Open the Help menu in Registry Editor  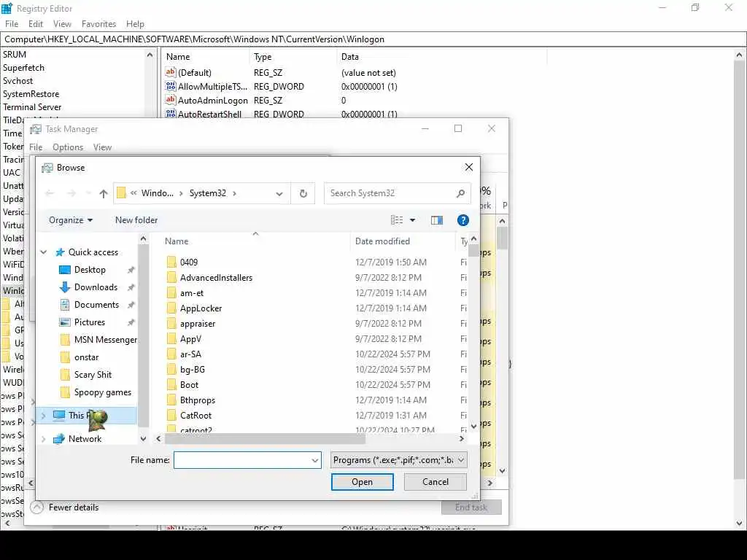pyautogui.click(x=135, y=24)
